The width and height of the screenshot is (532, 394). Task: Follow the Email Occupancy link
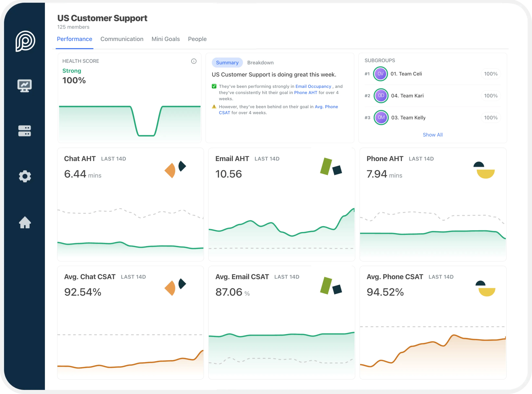313,86
